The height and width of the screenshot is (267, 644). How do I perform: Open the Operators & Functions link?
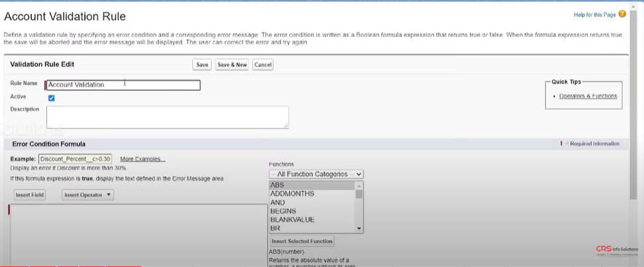588,96
